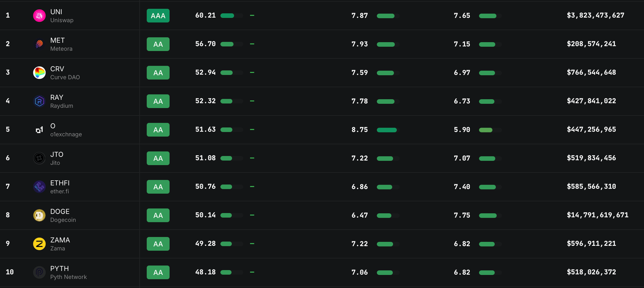Click the score bar next to 60.21
The image size is (644, 288).
[x=232, y=16]
